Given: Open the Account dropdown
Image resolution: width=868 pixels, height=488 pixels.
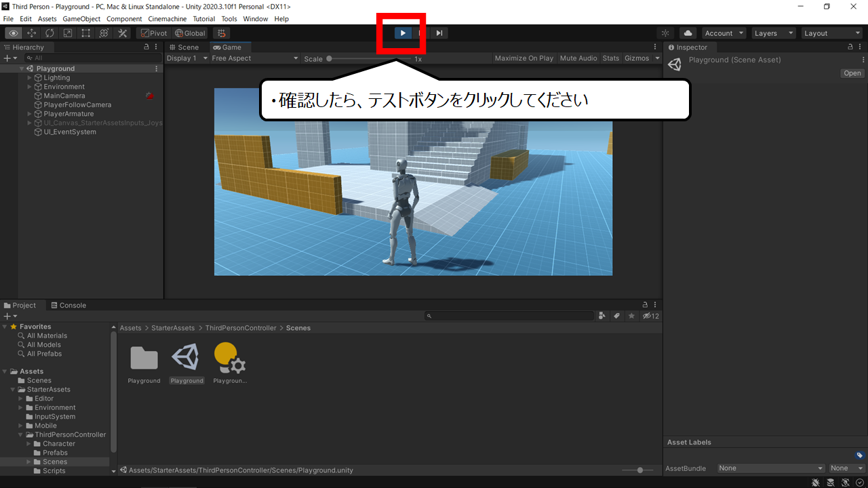Looking at the screenshot, I should (x=724, y=33).
